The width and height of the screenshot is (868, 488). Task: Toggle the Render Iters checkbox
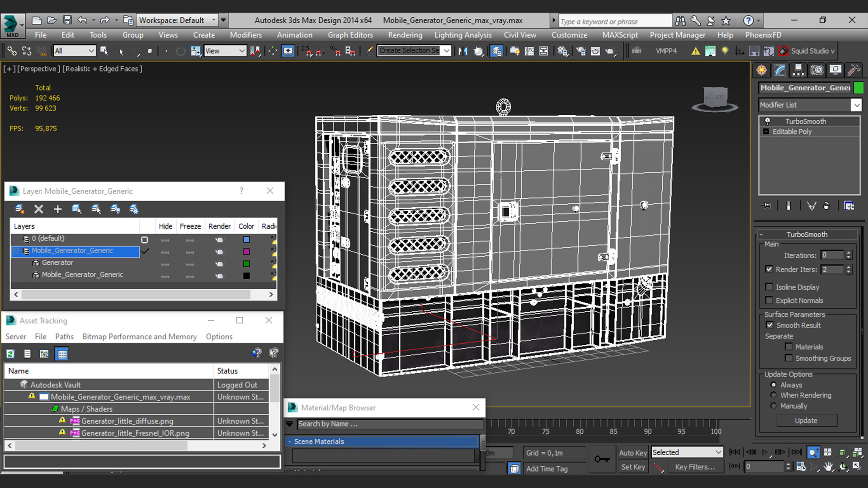click(x=769, y=269)
